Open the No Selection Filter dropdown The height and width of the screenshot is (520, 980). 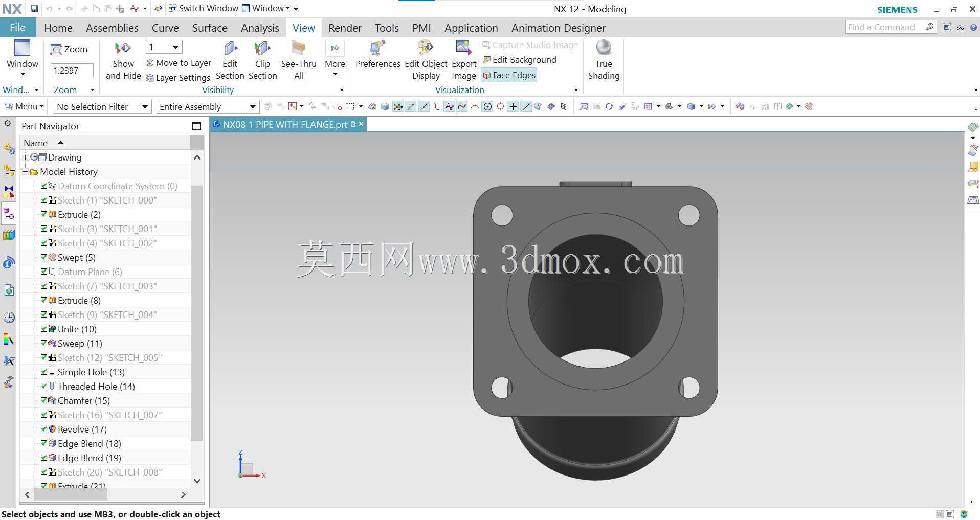102,106
